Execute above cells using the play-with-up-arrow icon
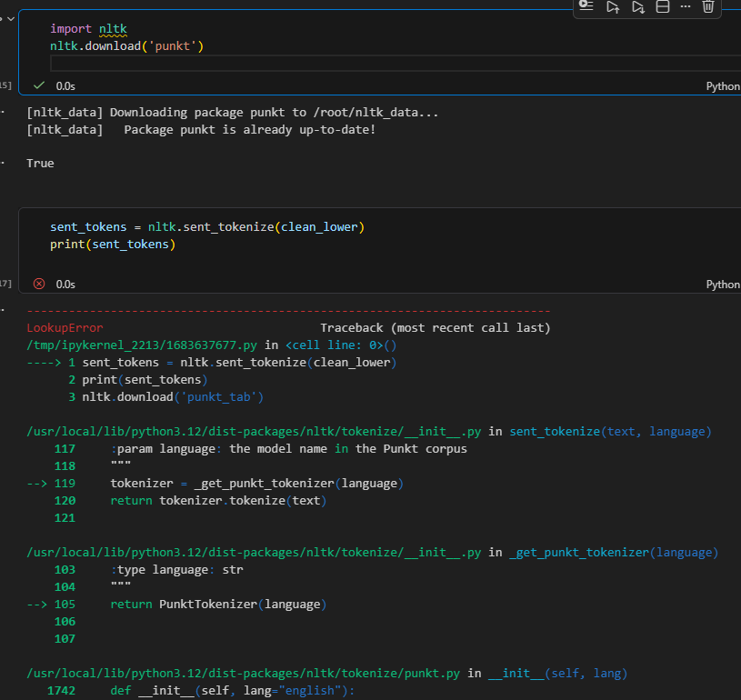The height and width of the screenshot is (700, 741). click(x=613, y=6)
